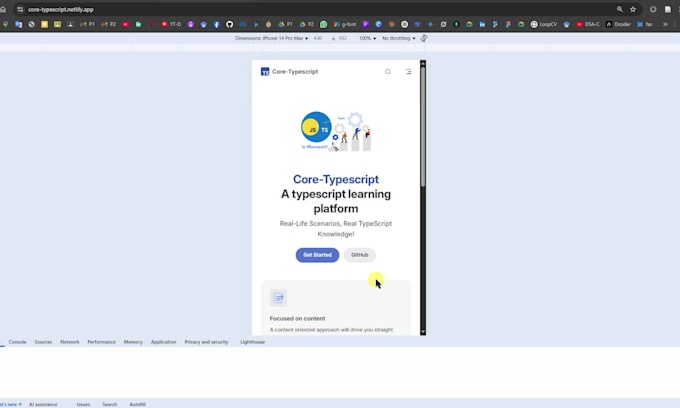Open the hamburger menu in the site header

click(x=408, y=72)
